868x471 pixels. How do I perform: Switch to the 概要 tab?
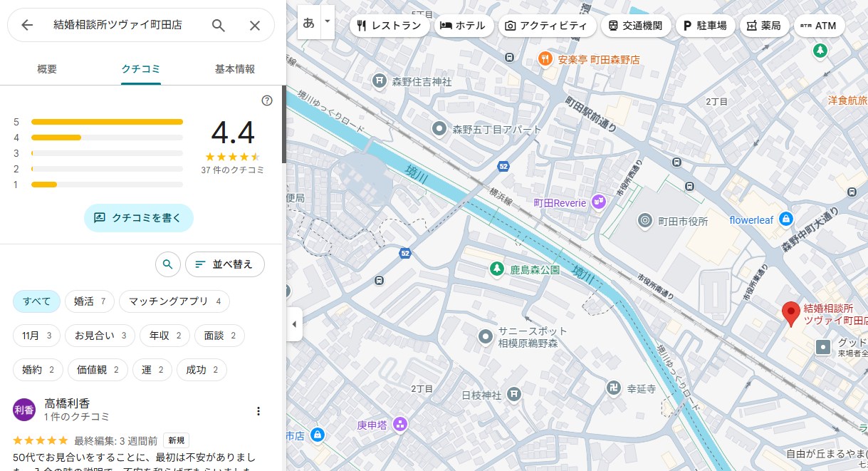(47, 69)
